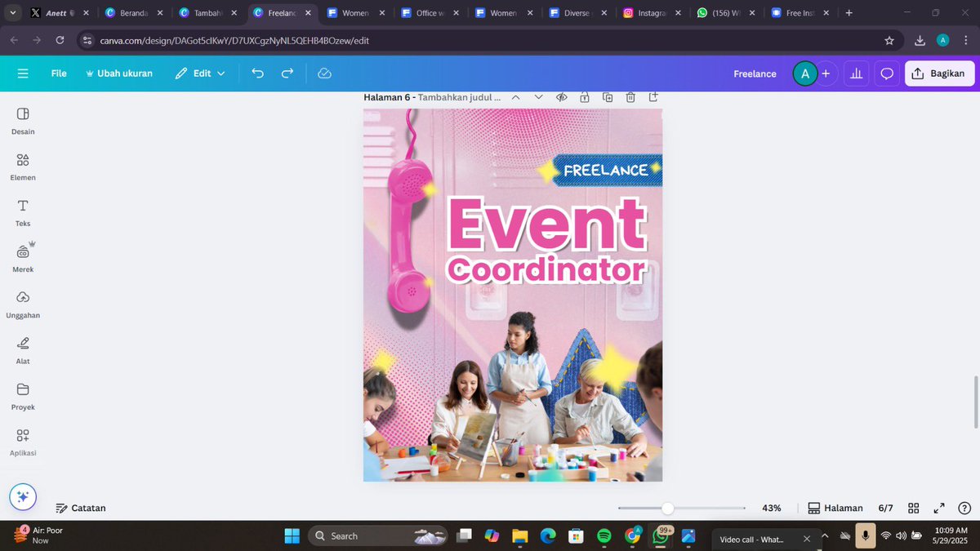Undo the last edit
980x551 pixels.
257,73
